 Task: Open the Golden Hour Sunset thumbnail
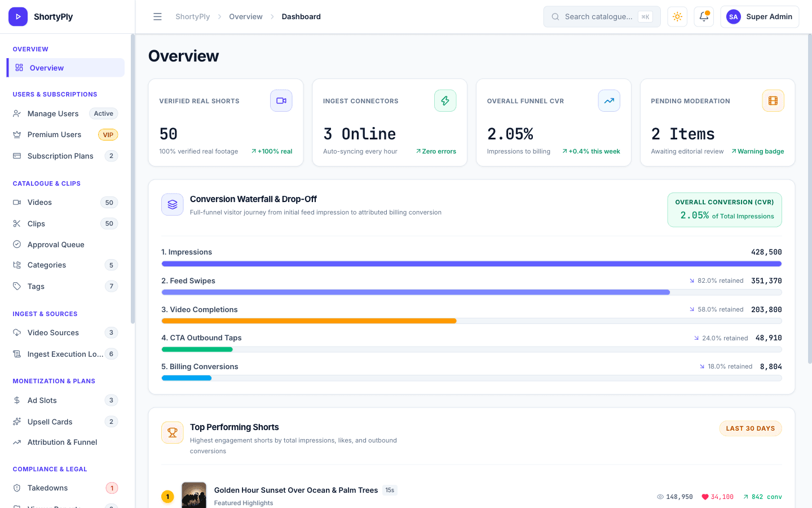[x=194, y=496]
